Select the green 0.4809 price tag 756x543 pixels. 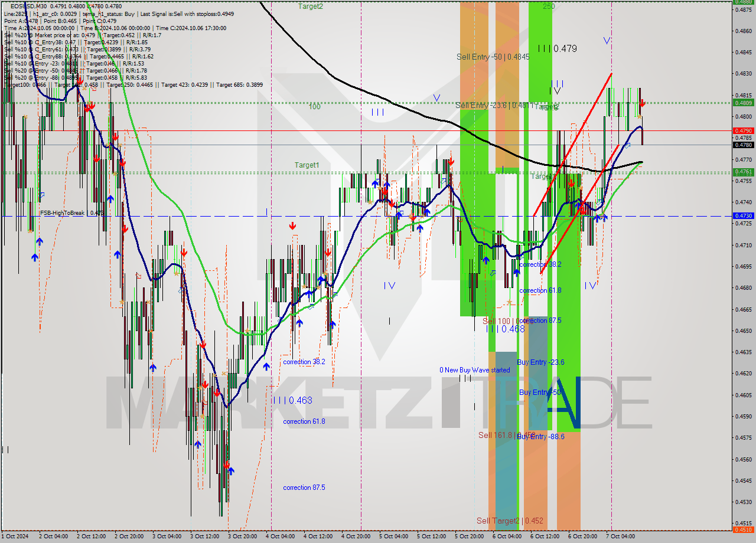[743, 103]
